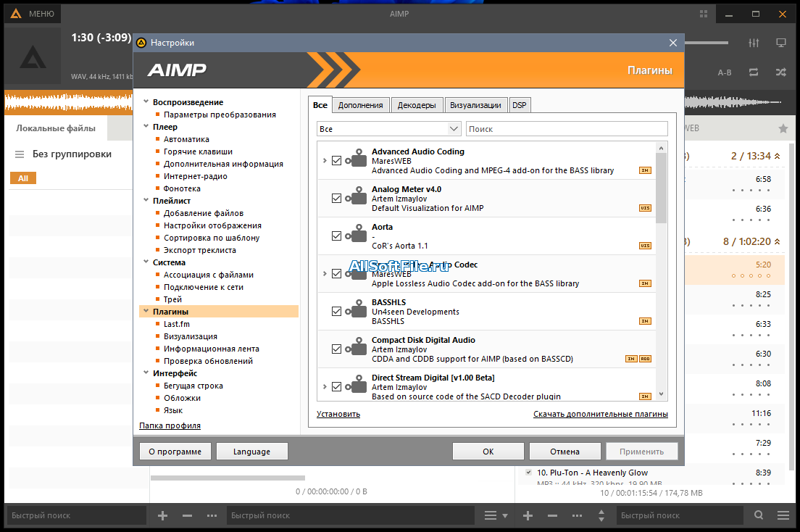Click the three-dots icon before the middle quick search

click(212, 515)
